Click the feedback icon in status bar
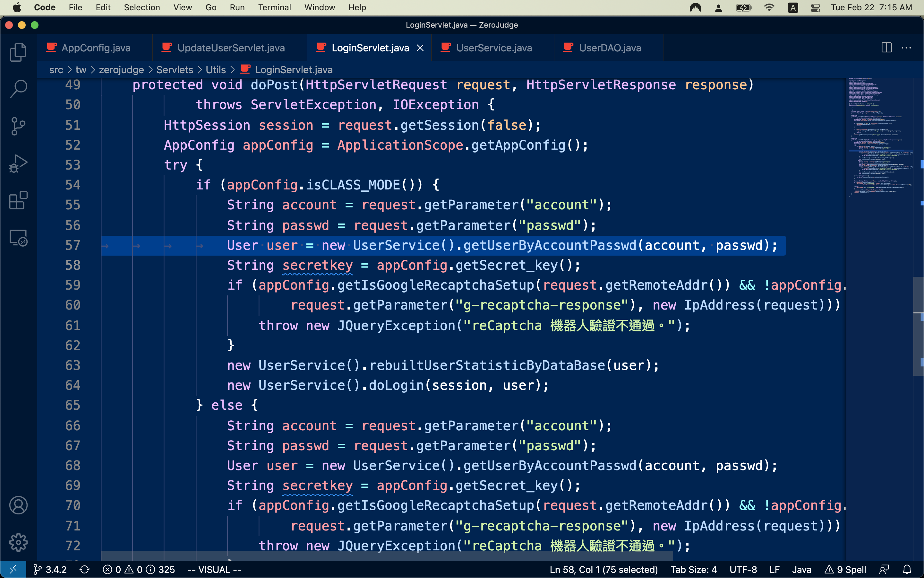The image size is (924, 578). pyautogui.click(x=884, y=570)
